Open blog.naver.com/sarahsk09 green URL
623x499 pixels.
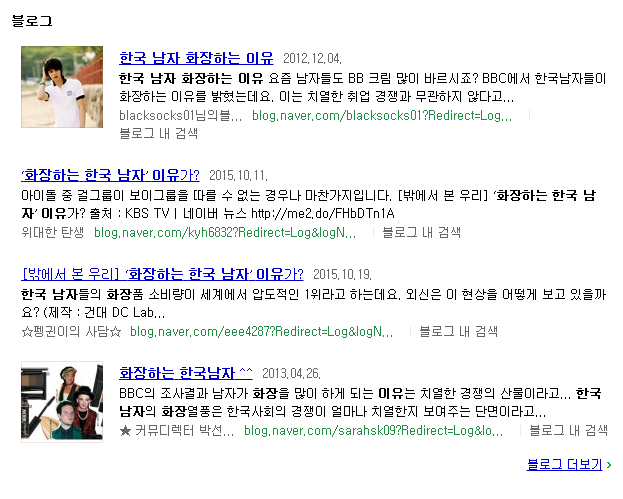pos(373,430)
